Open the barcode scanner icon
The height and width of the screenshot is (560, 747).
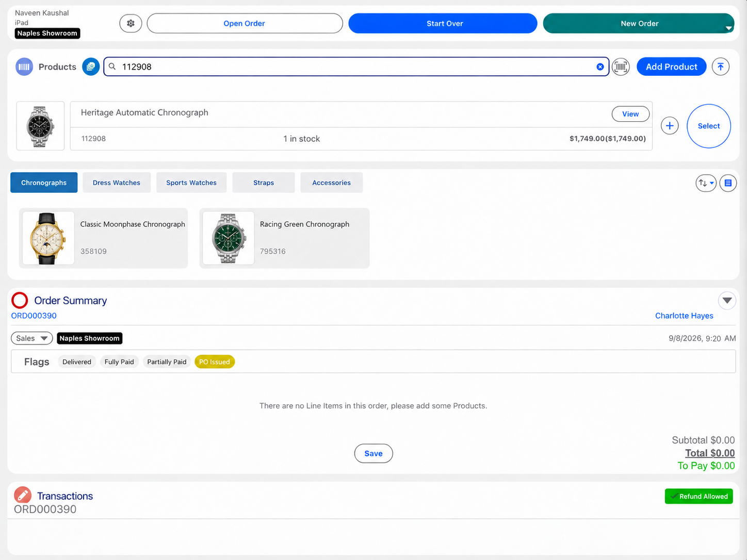[621, 67]
